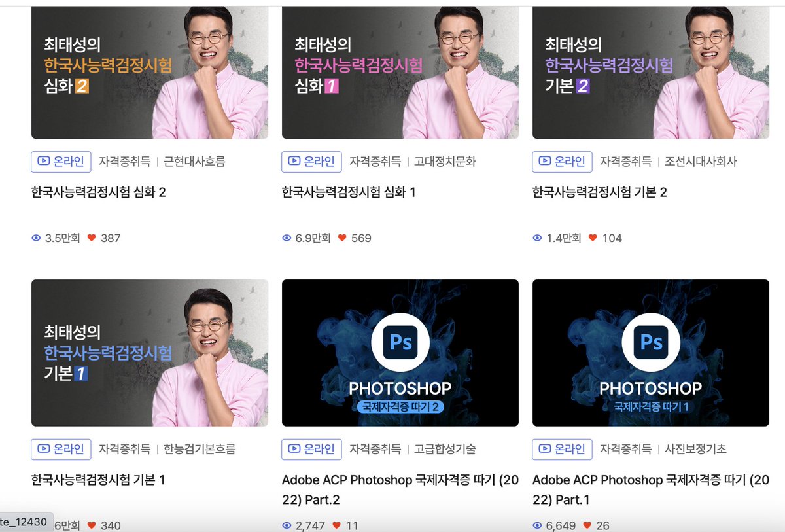Select the 조선시대사회사 tag
Viewport: 785px width, 532px height.
click(701, 162)
